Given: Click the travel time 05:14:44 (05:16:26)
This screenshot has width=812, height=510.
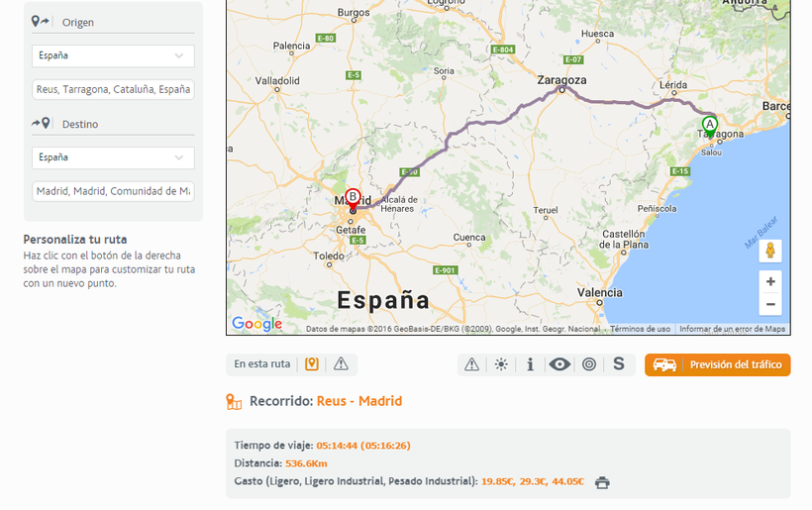Looking at the screenshot, I should tap(363, 446).
